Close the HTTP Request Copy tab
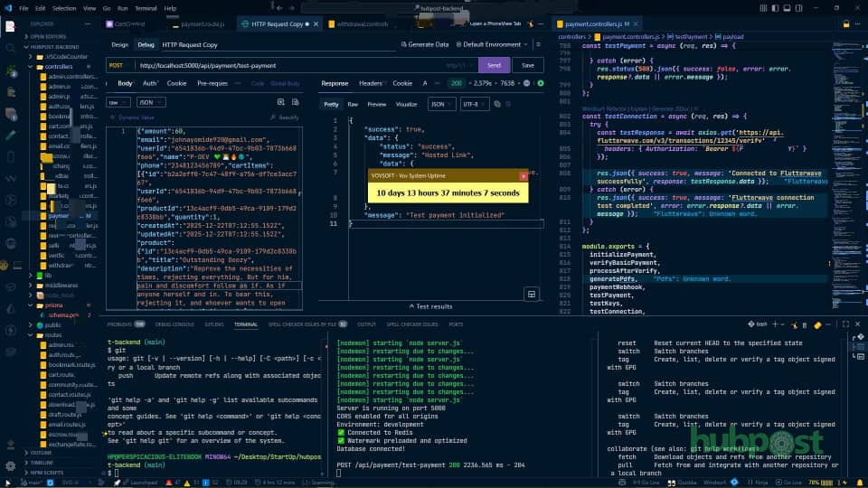 (316, 24)
